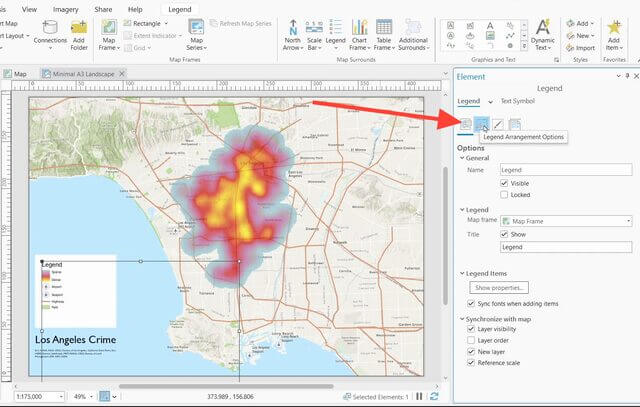This screenshot has height=407, width=640.
Task: Click the snapping toggle icon in status bar
Action: tap(104, 396)
